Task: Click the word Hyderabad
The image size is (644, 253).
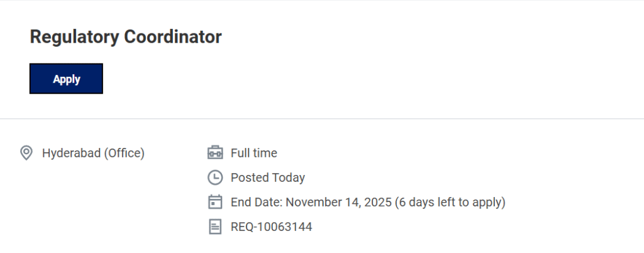Action: click(x=70, y=153)
